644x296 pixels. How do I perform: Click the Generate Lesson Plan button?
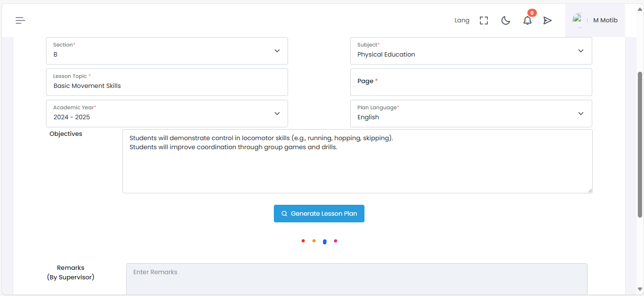tap(319, 213)
